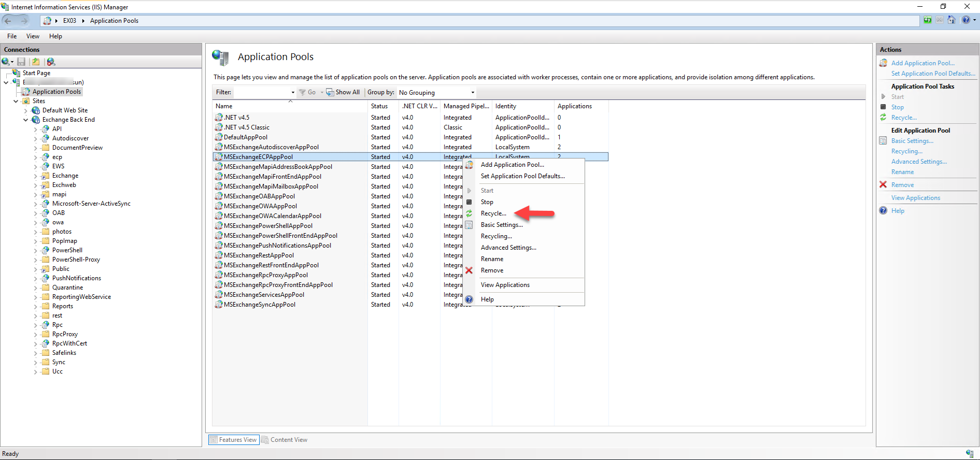
Task: Select the ecp node in tree
Action: point(57,157)
